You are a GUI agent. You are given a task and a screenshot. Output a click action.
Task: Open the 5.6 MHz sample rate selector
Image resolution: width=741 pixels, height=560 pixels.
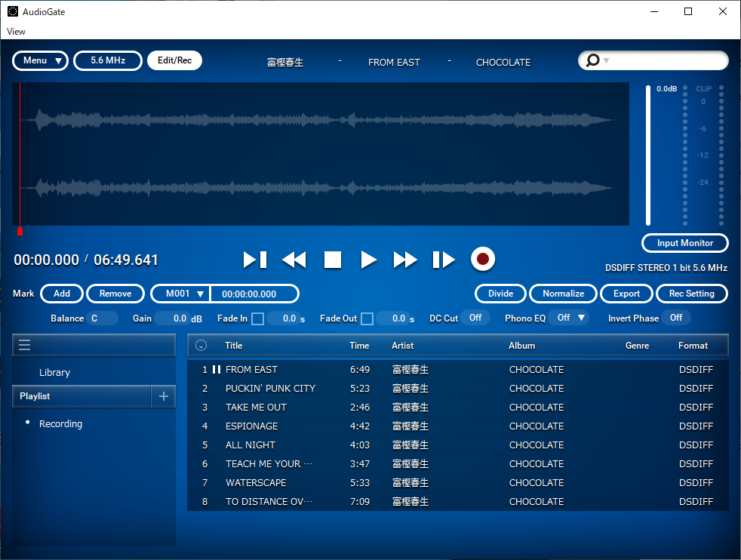point(108,60)
